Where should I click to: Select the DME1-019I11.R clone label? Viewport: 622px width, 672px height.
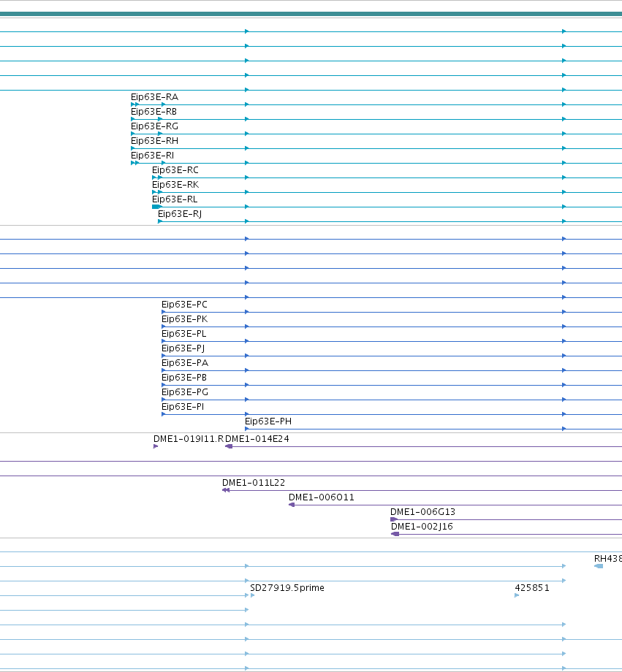189,439
